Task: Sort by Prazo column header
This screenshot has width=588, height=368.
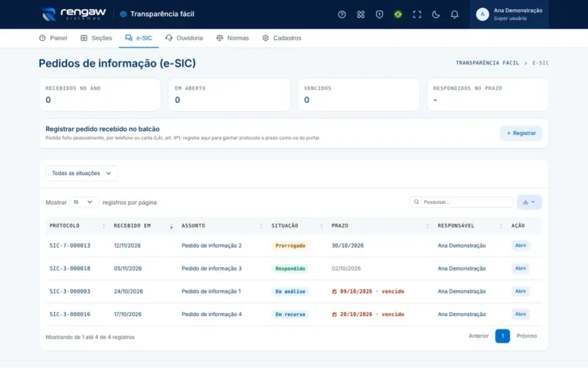Action: tap(380, 225)
